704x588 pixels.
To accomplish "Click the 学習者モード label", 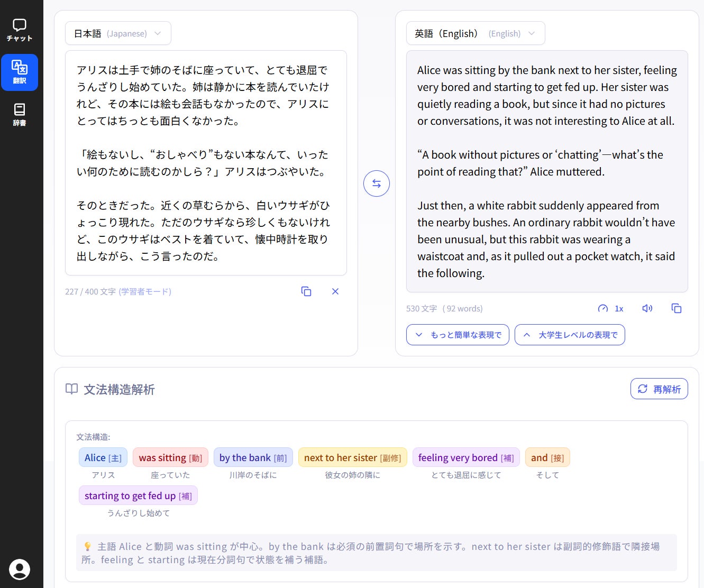I will 145,291.
